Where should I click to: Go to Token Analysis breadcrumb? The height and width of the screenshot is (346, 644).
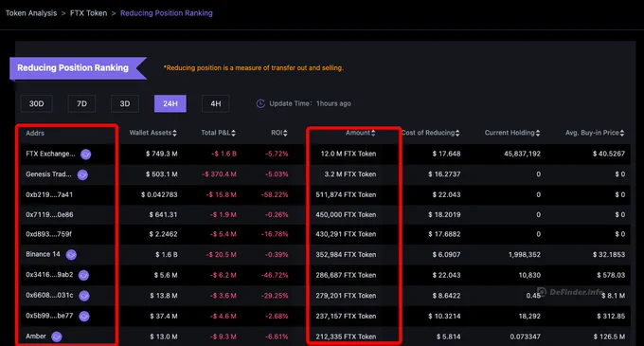click(31, 13)
